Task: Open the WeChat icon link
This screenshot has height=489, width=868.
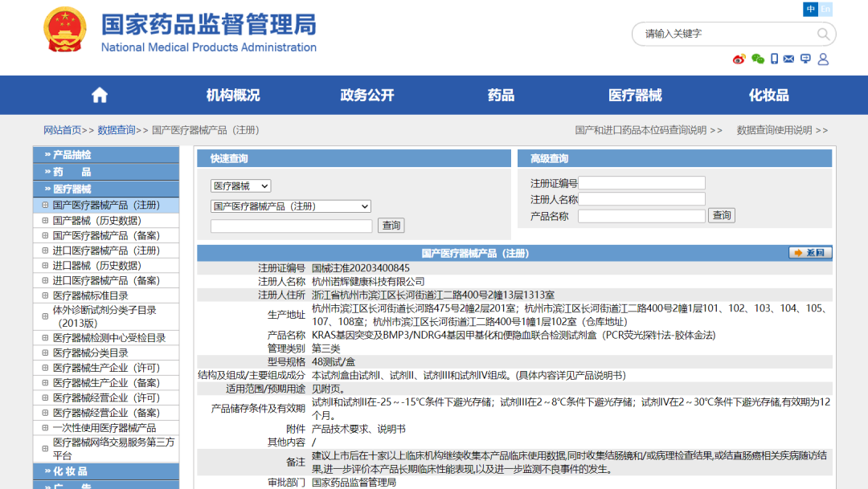Action: [x=758, y=59]
